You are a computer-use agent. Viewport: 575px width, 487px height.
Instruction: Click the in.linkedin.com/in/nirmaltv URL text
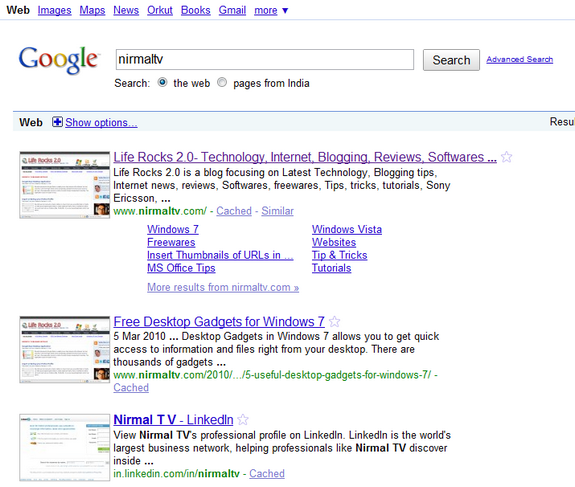tap(176, 473)
